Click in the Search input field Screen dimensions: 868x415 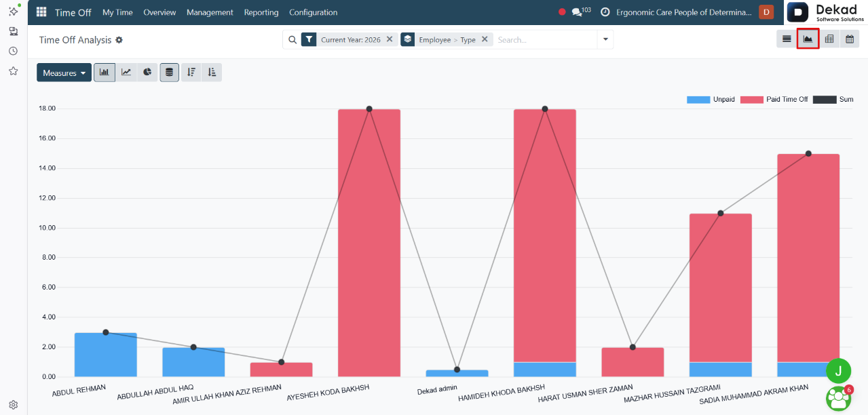point(545,39)
